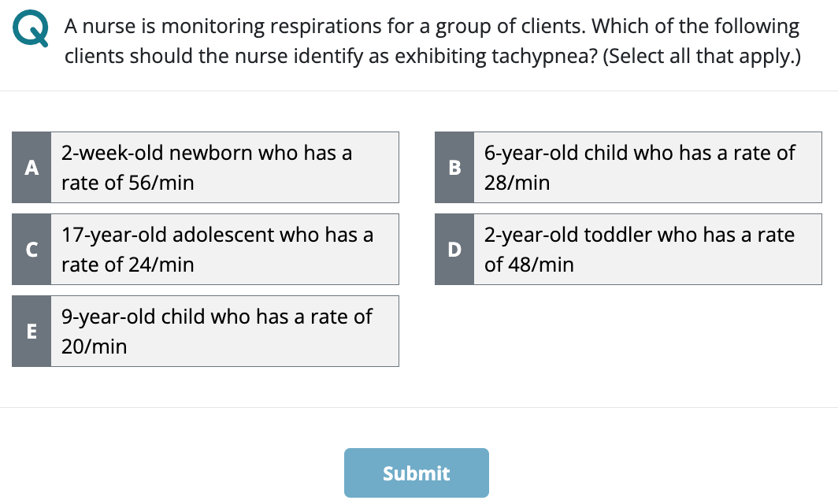Image resolution: width=838 pixels, height=504 pixels.
Task: Click the teal Q question icon
Action: point(31,28)
